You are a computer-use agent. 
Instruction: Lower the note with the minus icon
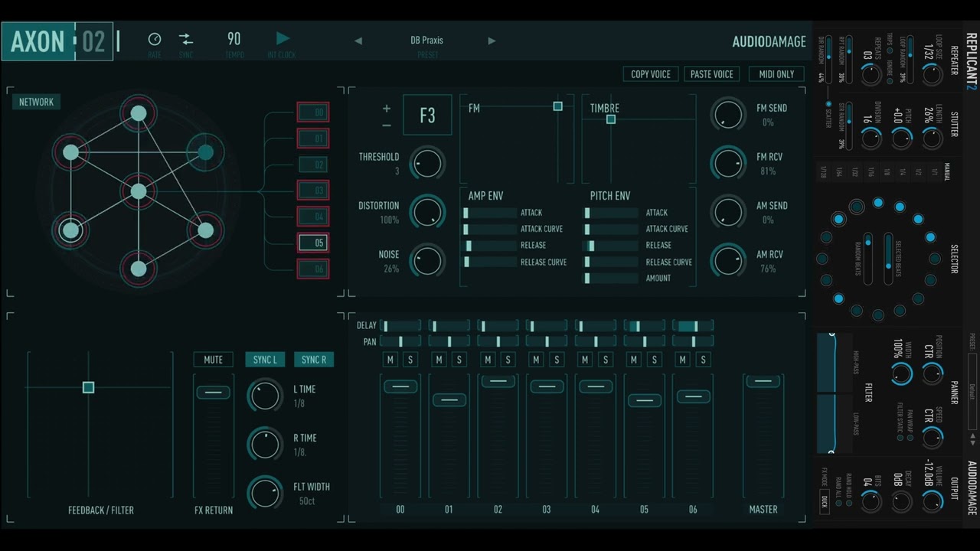387,125
